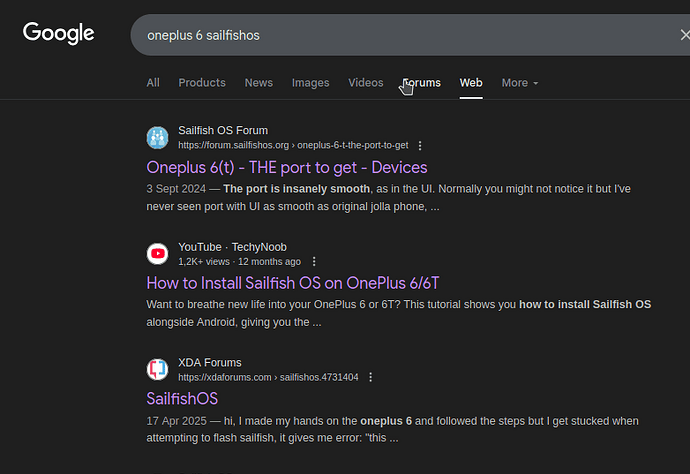Open How to Install Sailfish OS on OnePlus 6/6T
The height and width of the screenshot is (474, 690).
coord(293,283)
